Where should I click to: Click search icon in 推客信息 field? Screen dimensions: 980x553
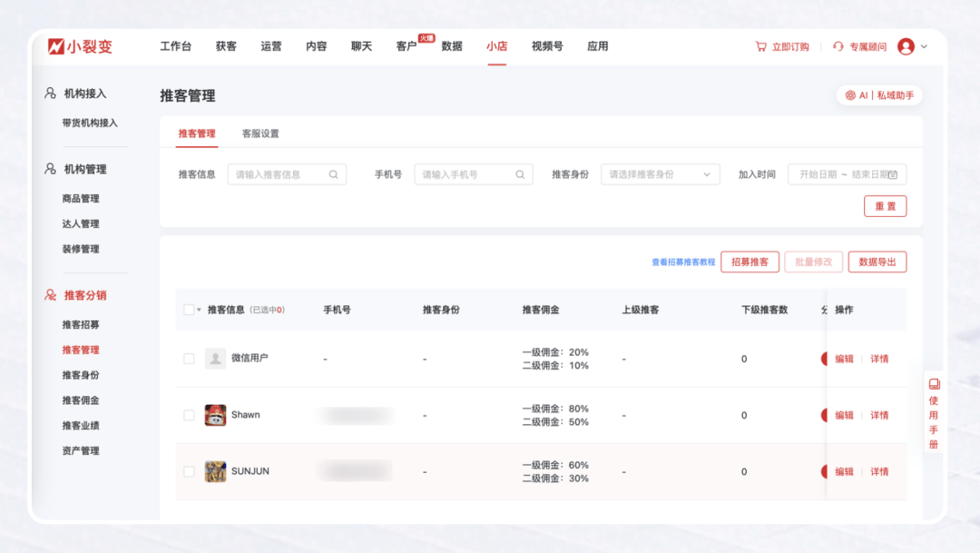tap(334, 174)
